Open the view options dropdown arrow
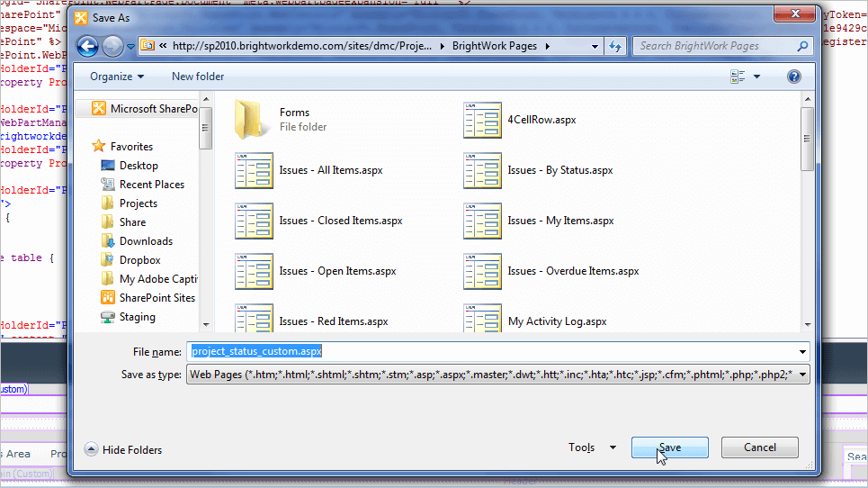The width and height of the screenshot is (868, 488). click(x=756, y=77)
